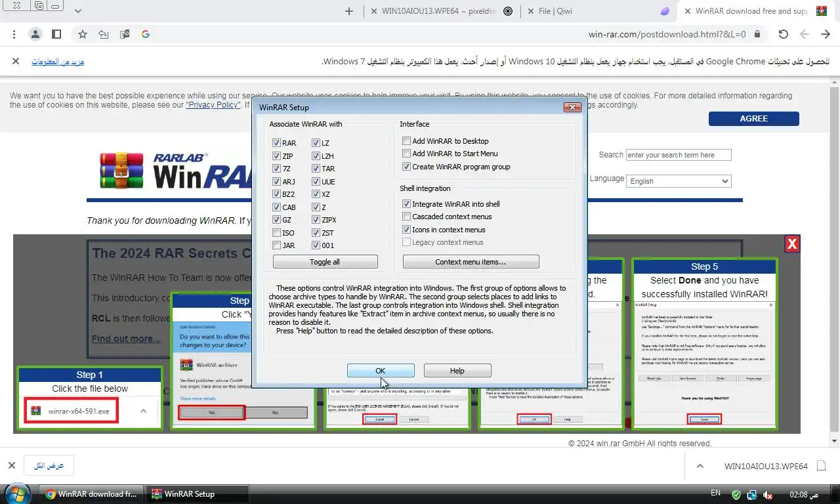Image resolution: width=840 pixels, height=504 pixels.
Task: Enable the JAR association checkbox
Action: pyautogui.click(x=276, y=245)
